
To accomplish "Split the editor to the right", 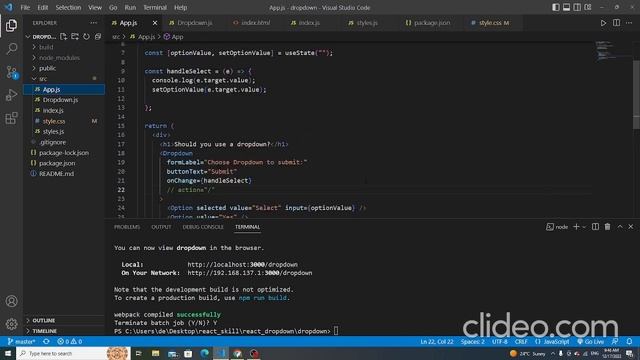I will point(616,23).
